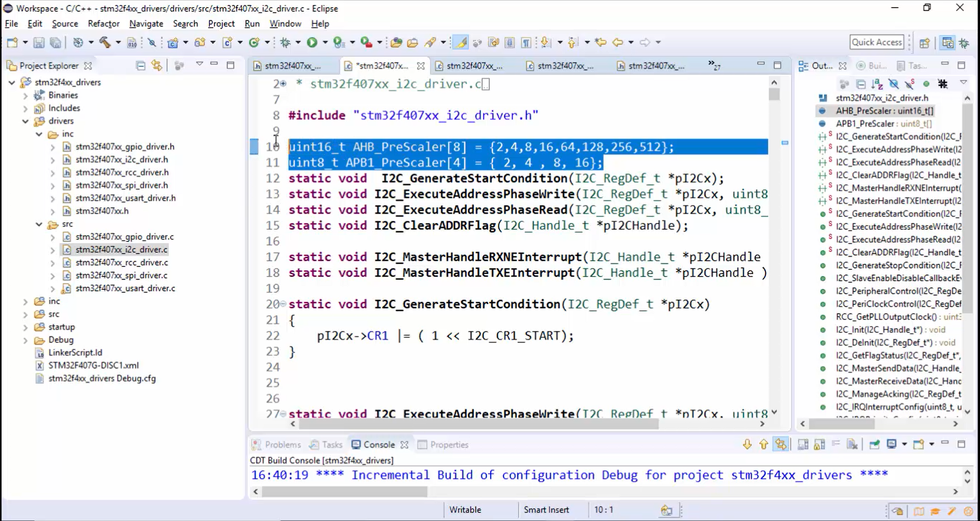This screenshot has width=980, height=521.
Task: Click fold marker on line 20
Action: (x=282, y=304)
